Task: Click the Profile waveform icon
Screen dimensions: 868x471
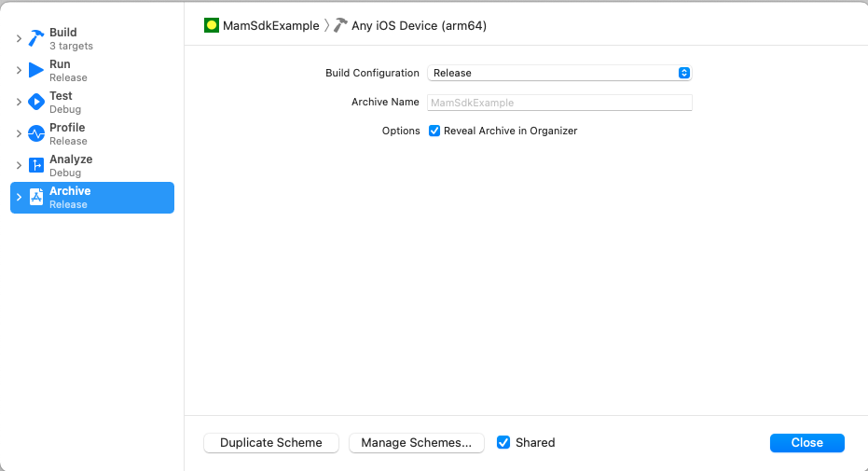Action: [36, 133]
